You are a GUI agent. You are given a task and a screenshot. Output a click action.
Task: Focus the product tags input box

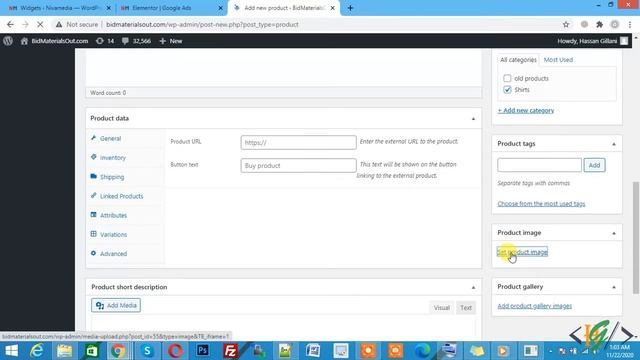[x=539, y=165]
